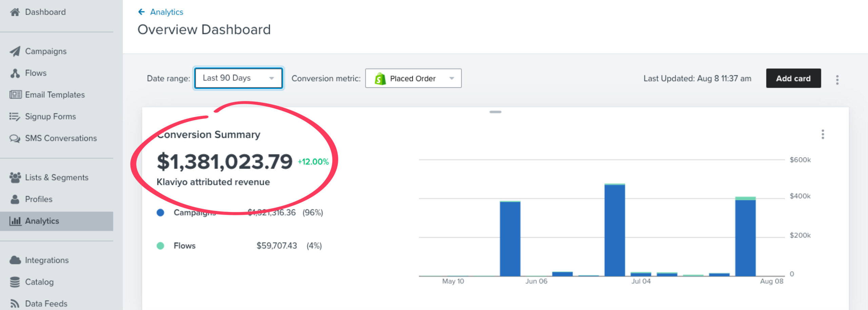Click the Last Updated timestamp text
Image resolution: width=868 pixels, height=310 pixels.
click(x=697, y=78)
